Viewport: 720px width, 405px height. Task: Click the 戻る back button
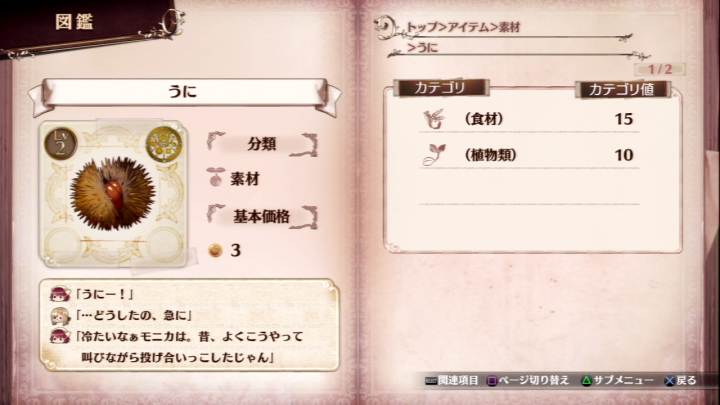(x=681, y=380)
